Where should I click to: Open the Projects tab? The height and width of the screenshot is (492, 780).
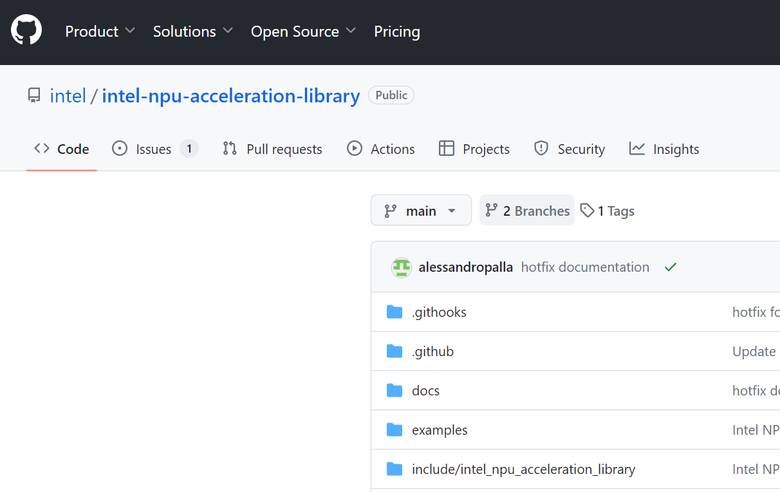click(x=474, y=149)
